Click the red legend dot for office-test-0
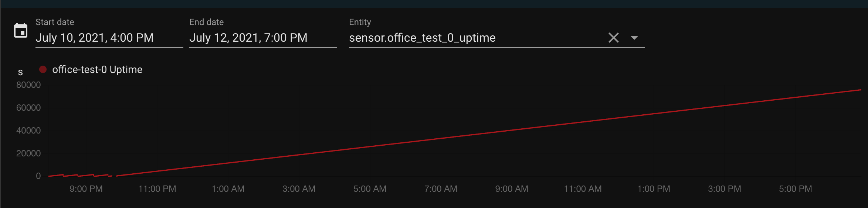868x208 pixels. pyautogui.click(x=43, y=69)
